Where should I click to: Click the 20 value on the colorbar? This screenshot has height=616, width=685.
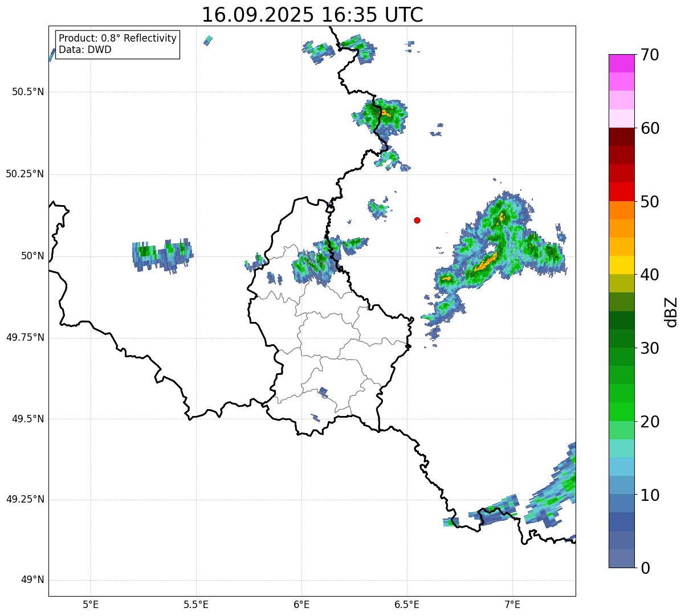[650, 422]
